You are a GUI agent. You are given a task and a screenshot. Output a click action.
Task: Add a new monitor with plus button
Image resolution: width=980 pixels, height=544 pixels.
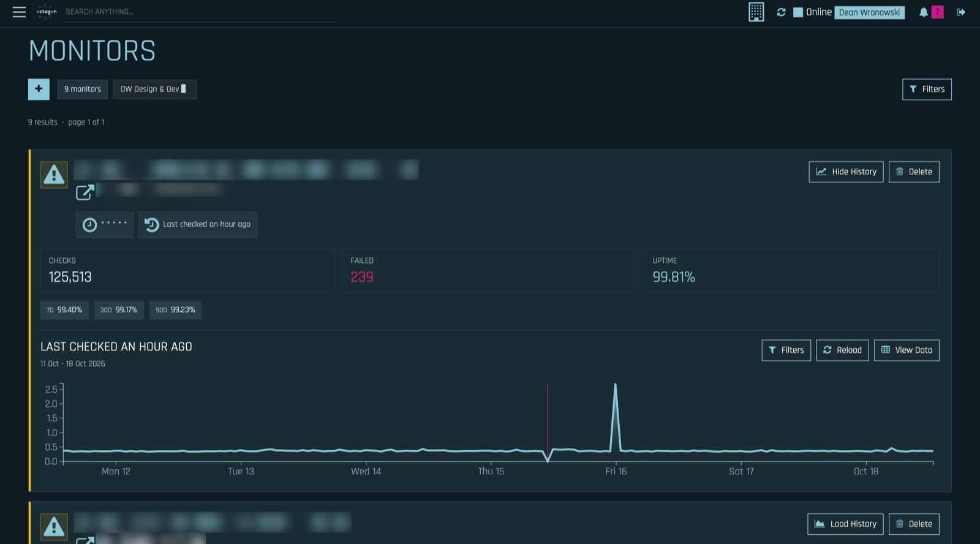(x=39, y=89)
